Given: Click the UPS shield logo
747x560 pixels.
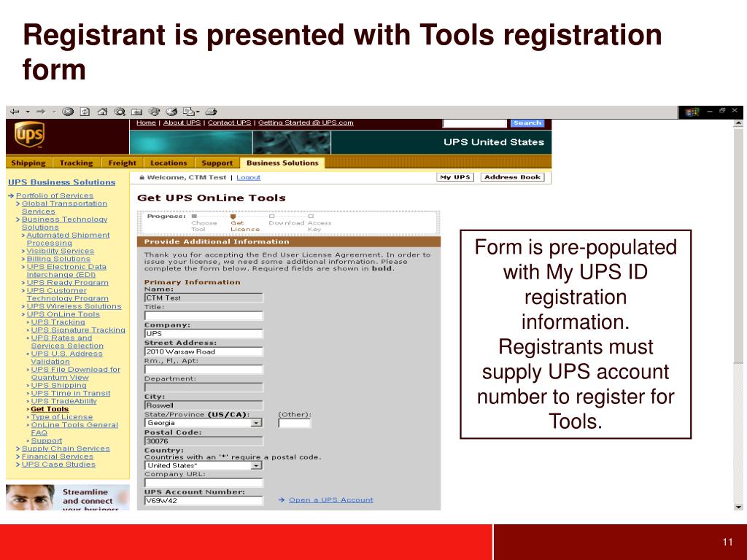Looking at the screenshot, I should (29, 135).
